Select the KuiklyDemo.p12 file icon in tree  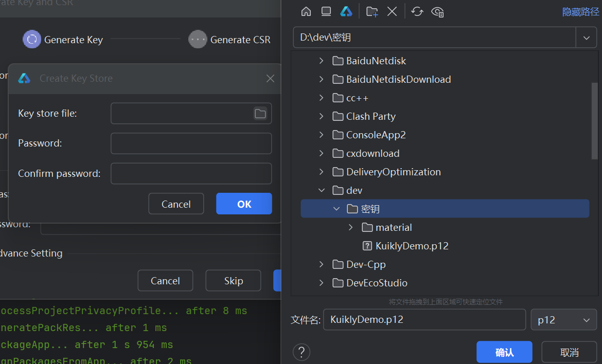pyautogui.click(x=367, y=246)
